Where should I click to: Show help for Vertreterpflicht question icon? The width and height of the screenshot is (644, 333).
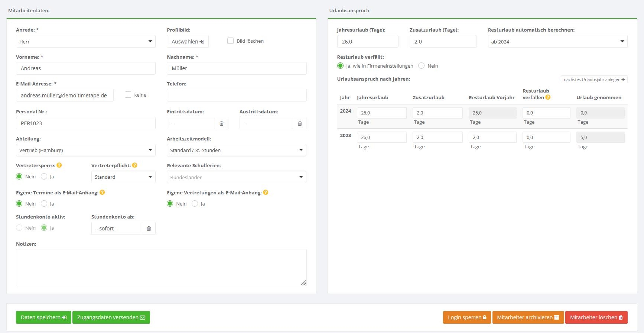tap(135, 165)
